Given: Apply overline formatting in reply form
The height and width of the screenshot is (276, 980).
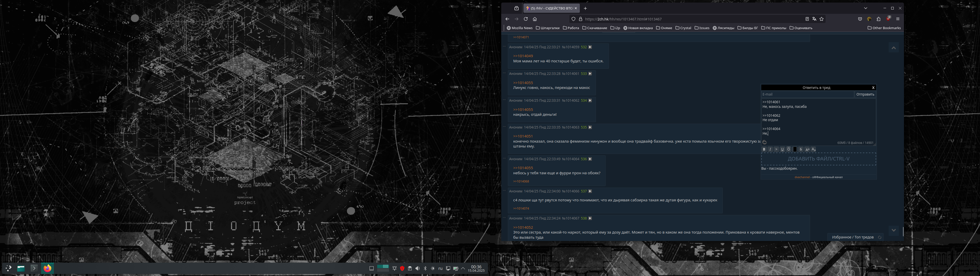Looking at the screenshot, I should tap(789, 149).
